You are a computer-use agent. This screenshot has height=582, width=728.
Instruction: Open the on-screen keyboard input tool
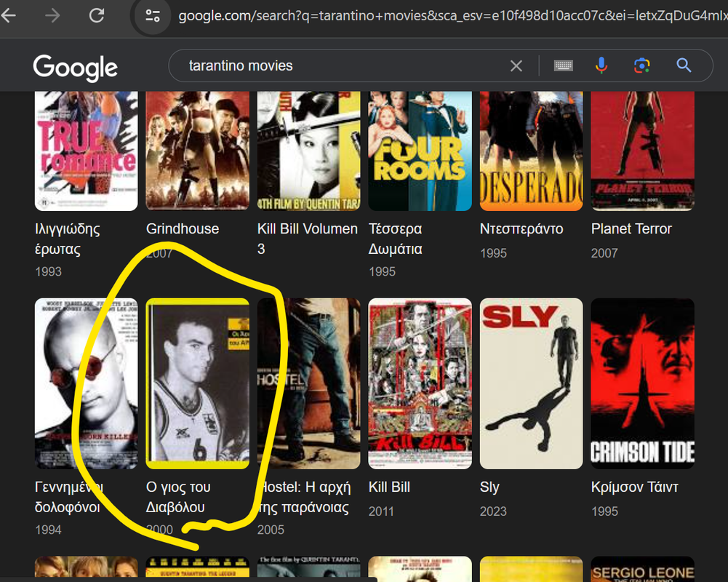(x=563, y=65)
